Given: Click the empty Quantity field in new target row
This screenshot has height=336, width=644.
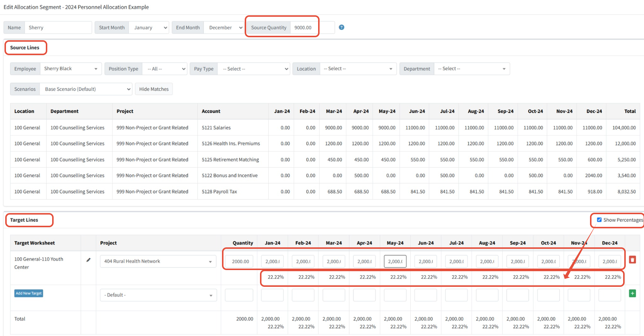Looking at the screenshot, I should tap(239, 295).
